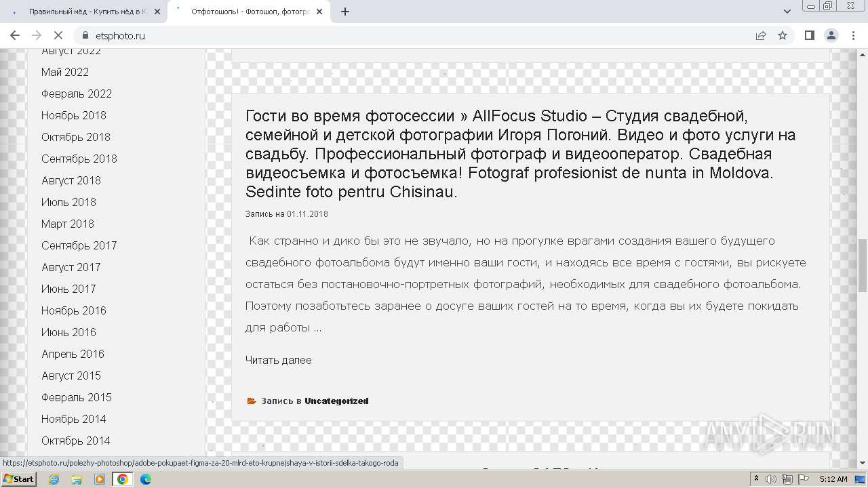The height and width of the screenshot is (488, 868).
Task: Open a new tab with plus button
Action: 345,12
